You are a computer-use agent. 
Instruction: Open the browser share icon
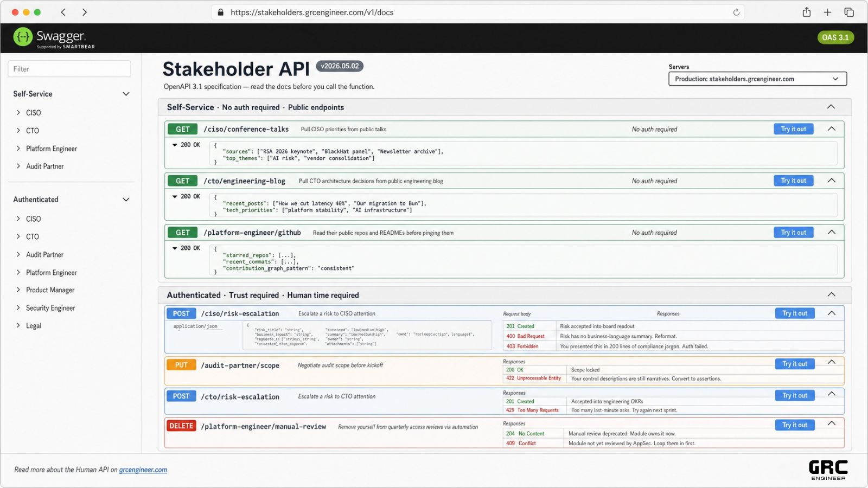click(807, 12)
